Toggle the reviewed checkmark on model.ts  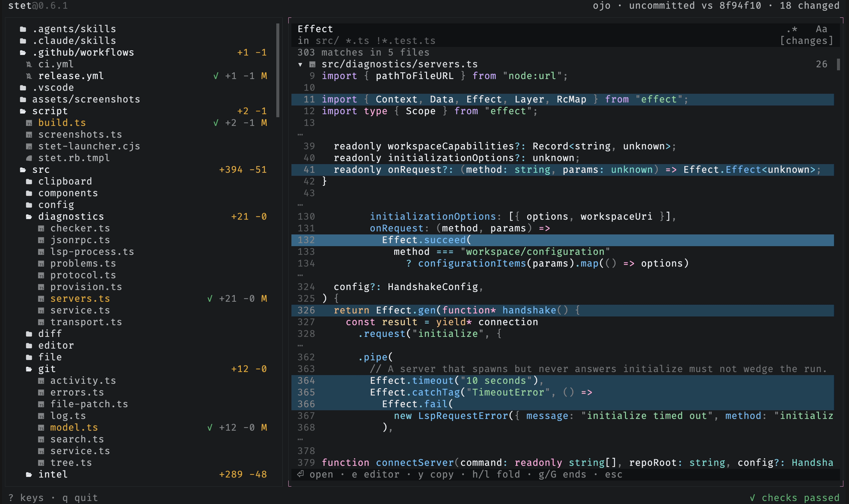[x=210, y=428]
